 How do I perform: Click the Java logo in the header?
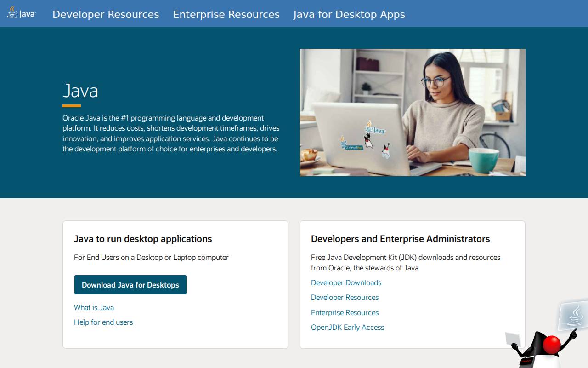pyautogui.click(x=21, y=13)
